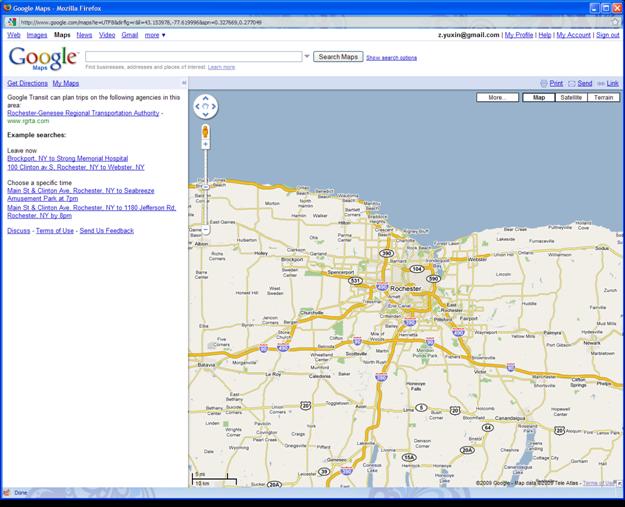Viewport: 625px width, 507px height.
Task: Click the Search Maps button
Action: pyautogui.click(x=338, y=57)
